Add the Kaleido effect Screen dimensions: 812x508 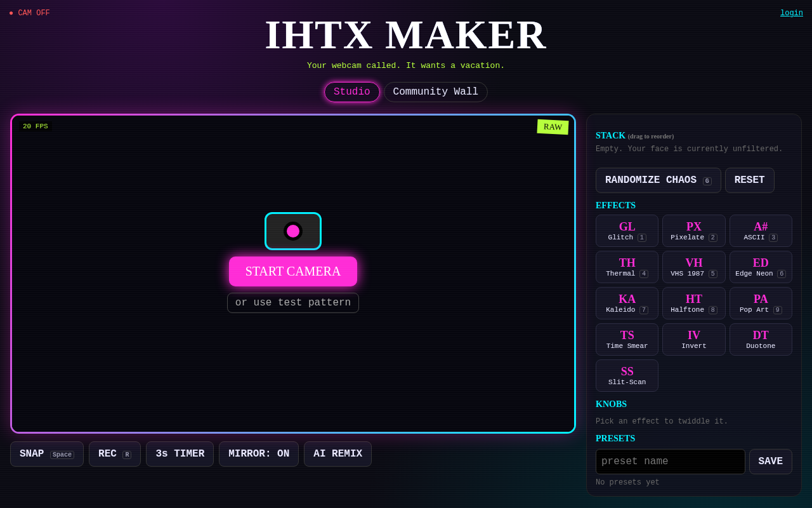[x=627, y=303]
